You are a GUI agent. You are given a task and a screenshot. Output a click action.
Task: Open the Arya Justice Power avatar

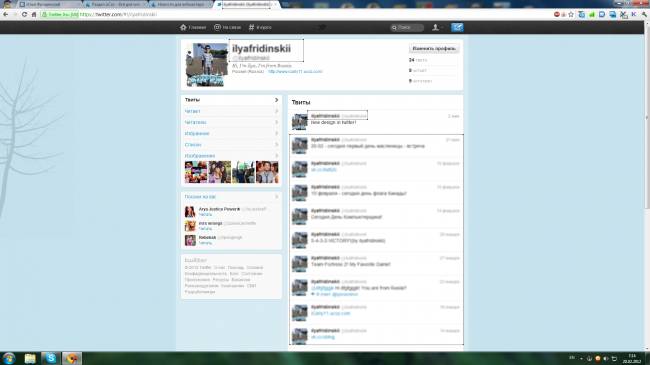[190, 212]
